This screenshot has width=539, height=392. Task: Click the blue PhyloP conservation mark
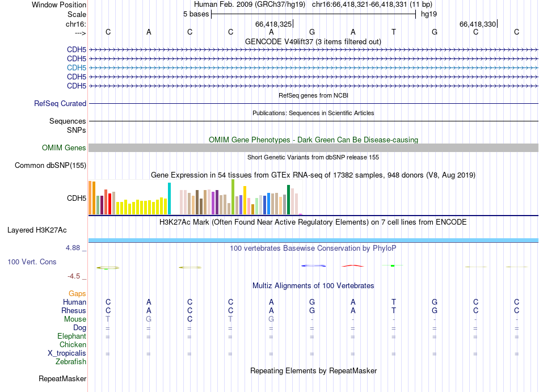click(313, 265)
